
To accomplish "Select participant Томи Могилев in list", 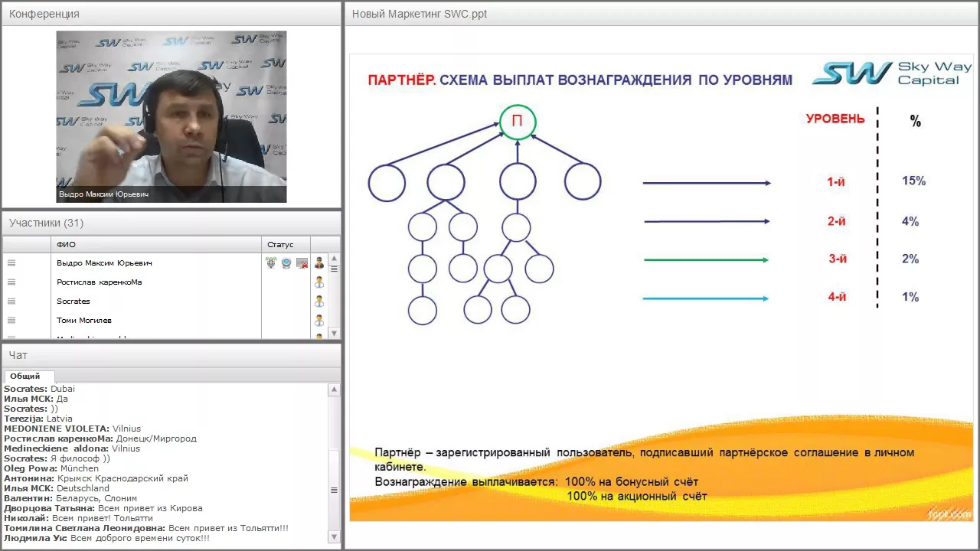I will (x=84, y=321).
